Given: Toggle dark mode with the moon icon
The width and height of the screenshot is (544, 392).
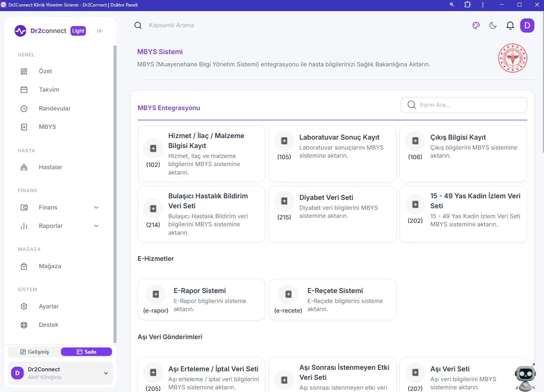Looking at the screenshot, I should pyautogui.click(x=493, y=25).
